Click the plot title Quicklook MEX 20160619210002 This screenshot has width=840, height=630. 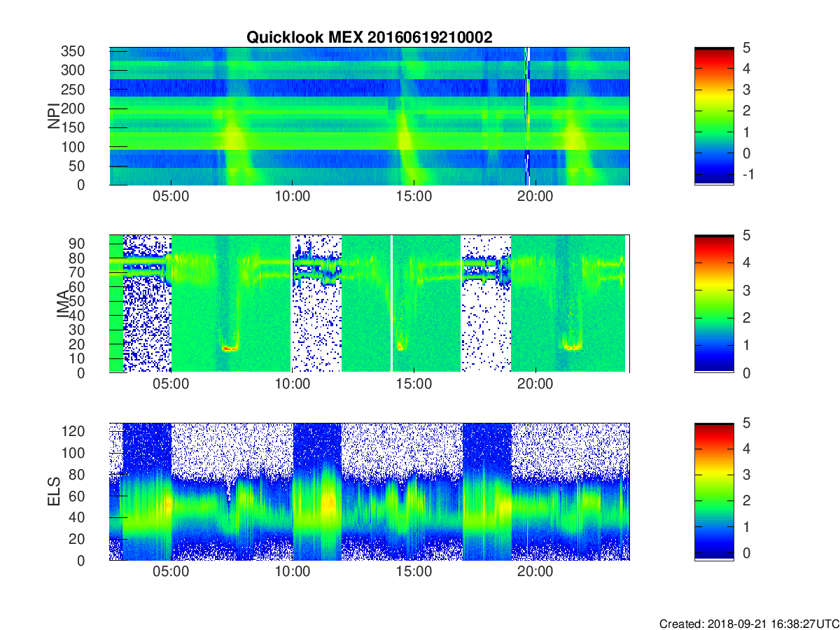[x=369, y=38]
